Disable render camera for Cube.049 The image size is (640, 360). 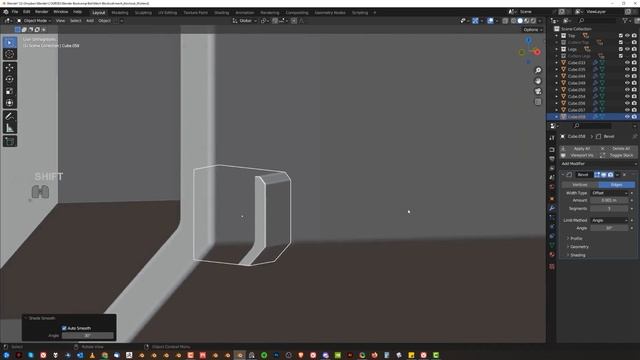pos(634,83)
